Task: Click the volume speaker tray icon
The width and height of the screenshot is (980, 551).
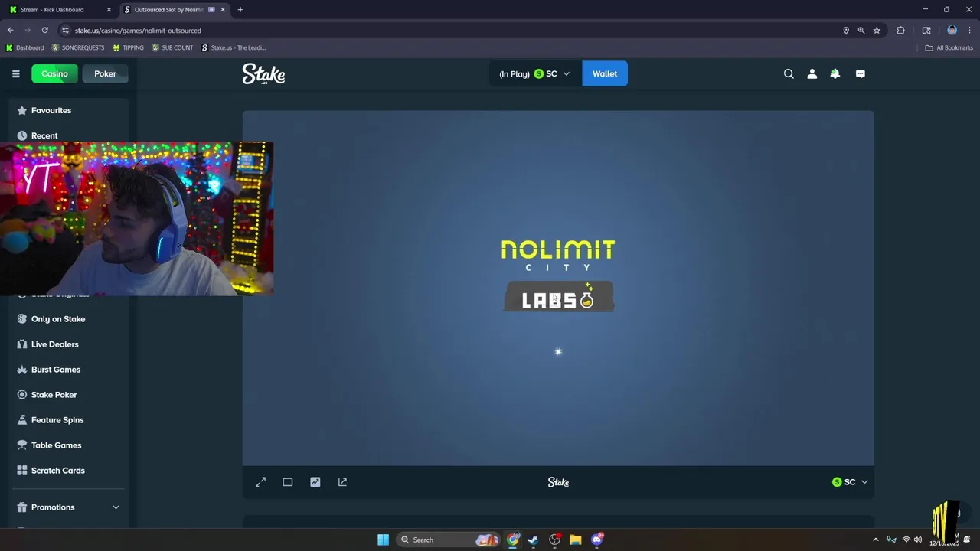Action: pyautogui.click(x=918, y=540)
